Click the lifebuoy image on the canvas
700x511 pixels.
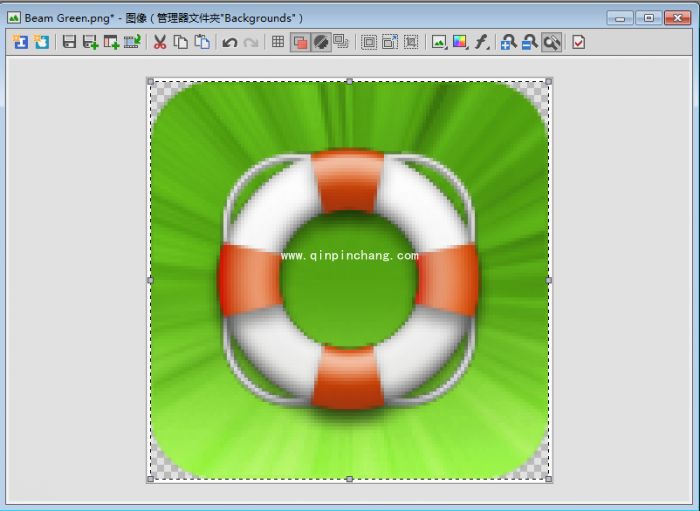click(x=349, y=279)
